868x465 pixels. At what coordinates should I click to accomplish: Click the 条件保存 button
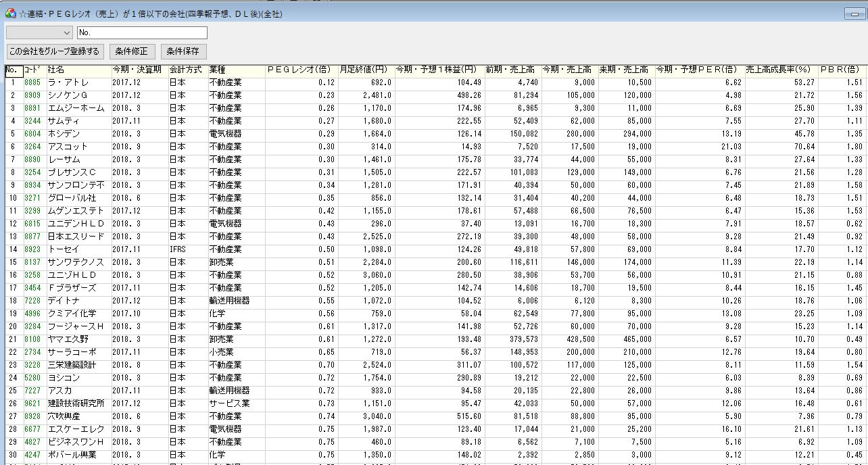click(183, 51)
